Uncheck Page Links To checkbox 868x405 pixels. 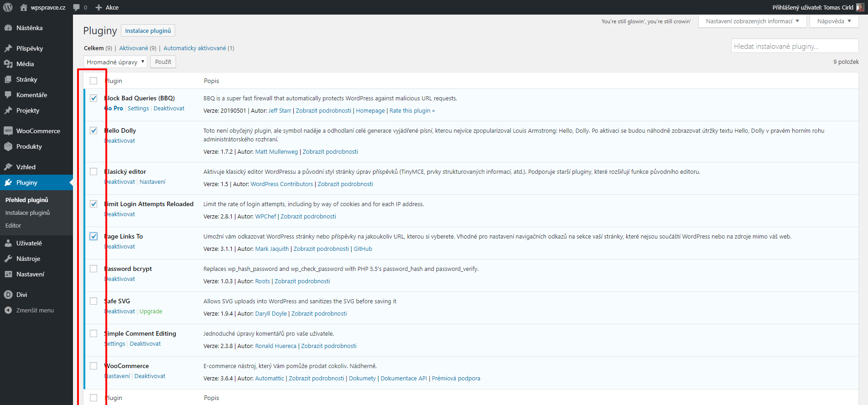coord(94,236)
